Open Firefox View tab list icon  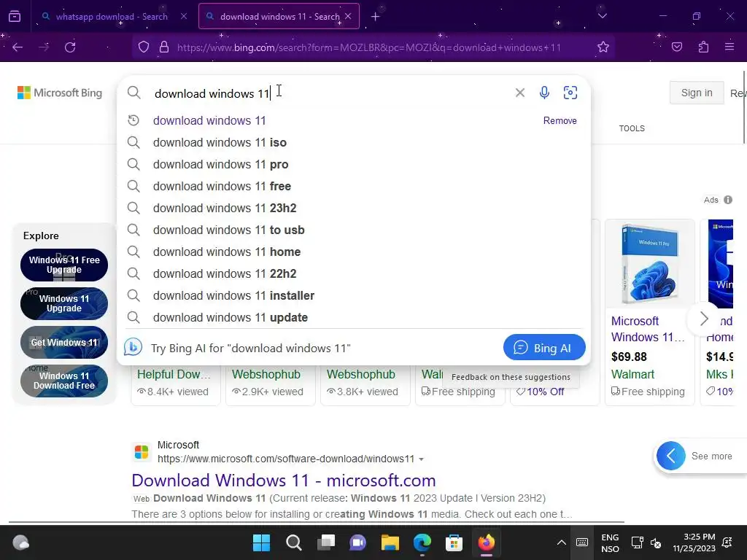click(x=15, y=17)
